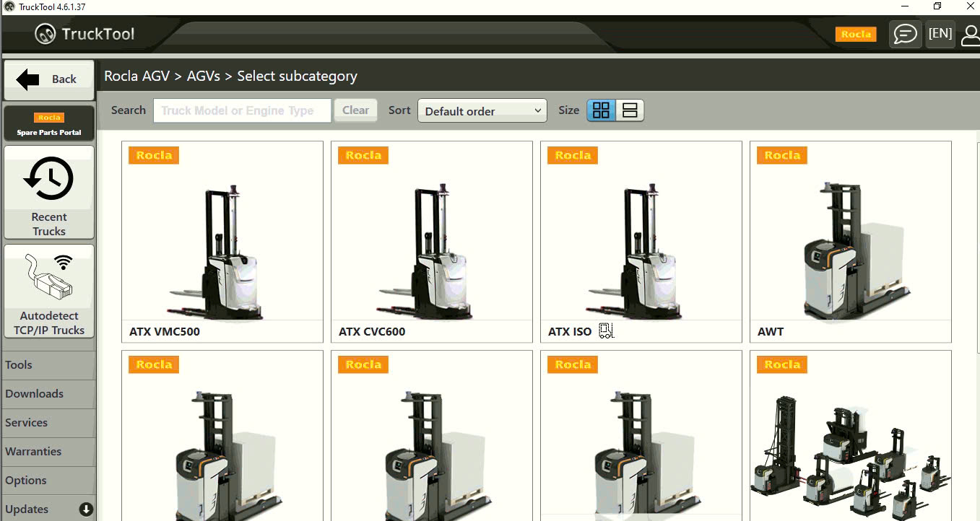
Task: Select the ATX CVC600 truck card
Action: [432, 242]
